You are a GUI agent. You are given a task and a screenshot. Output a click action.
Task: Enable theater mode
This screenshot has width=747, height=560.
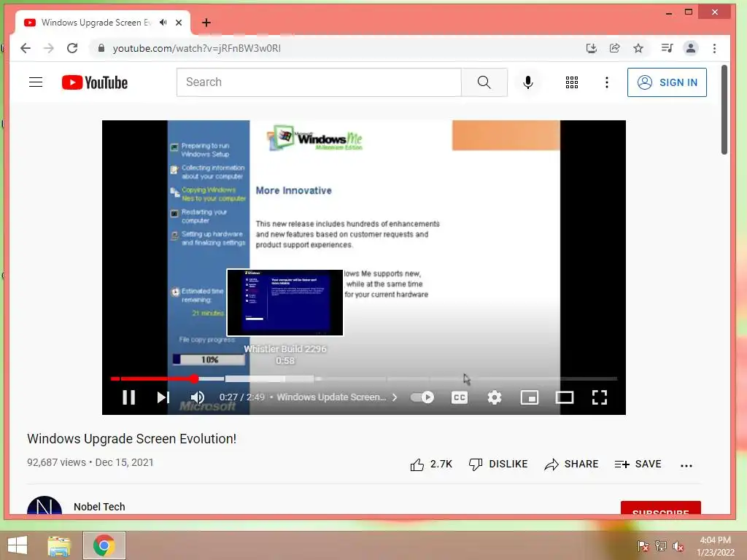pyautogui.click(x=565, y=397)
